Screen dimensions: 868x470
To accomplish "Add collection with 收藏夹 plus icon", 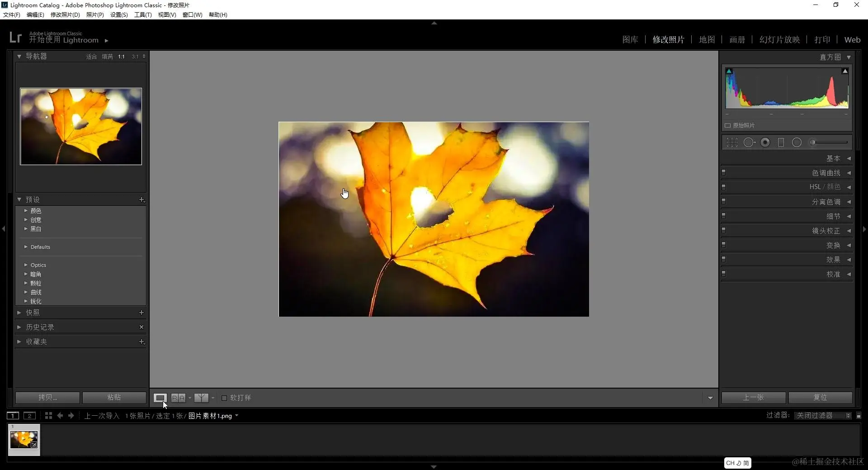I will coord(142,342).
